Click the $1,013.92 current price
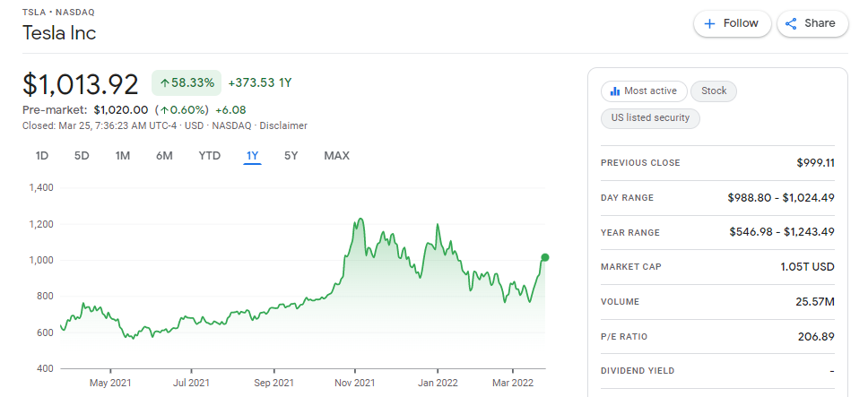Image resolution: width=868 pixels, height=397 pixels. coord(81,84)
